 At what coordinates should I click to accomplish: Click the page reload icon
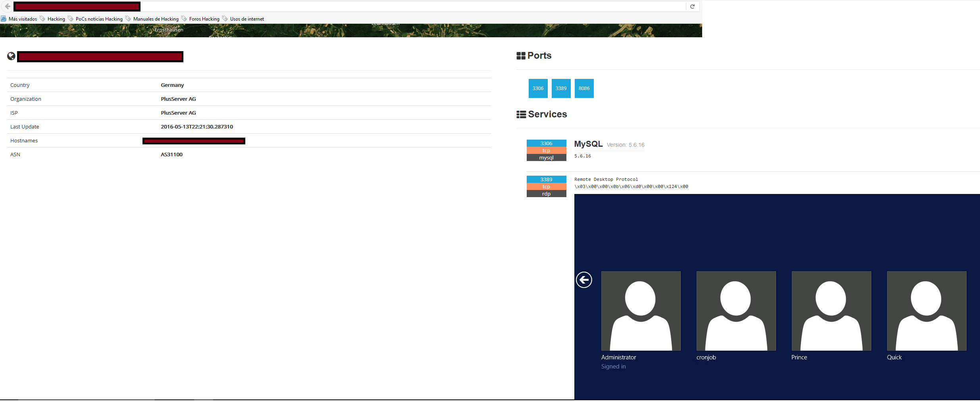(692, 6)
